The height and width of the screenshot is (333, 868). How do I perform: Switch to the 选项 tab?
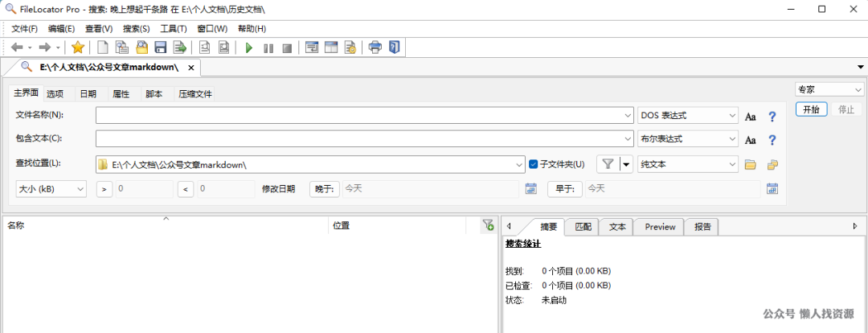(x=55, y=94)
